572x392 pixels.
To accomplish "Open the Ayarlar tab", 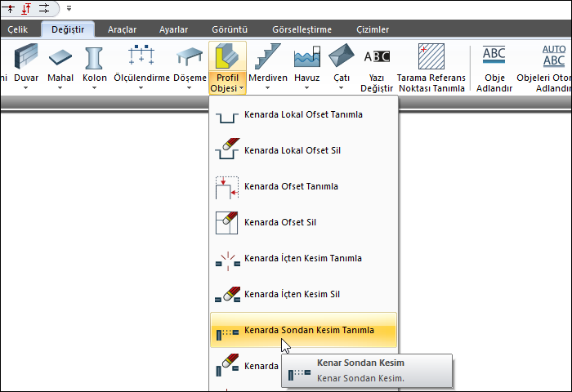I will pyautogui.click(x=173, y=29).
